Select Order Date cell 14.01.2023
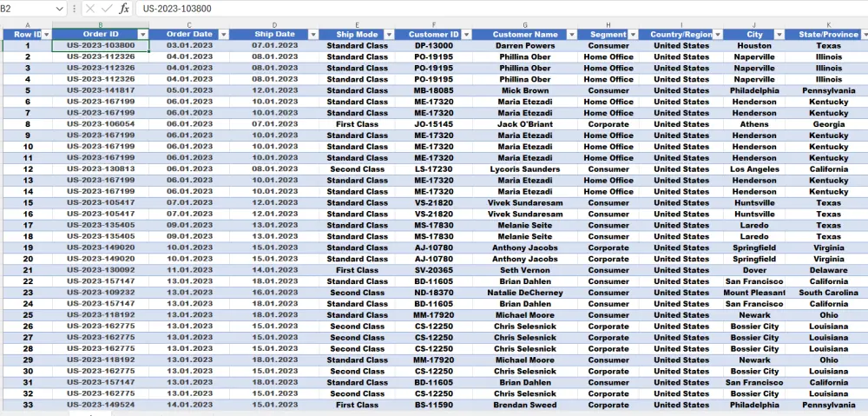Viewport: 868px width, 416px height. click(189, 405)
